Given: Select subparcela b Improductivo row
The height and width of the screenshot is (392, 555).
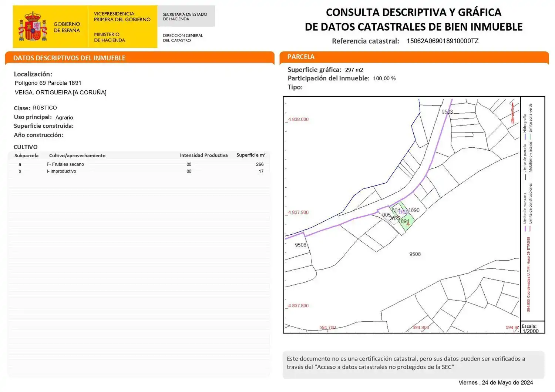Looking at the screenshot, I should point(139,171).
